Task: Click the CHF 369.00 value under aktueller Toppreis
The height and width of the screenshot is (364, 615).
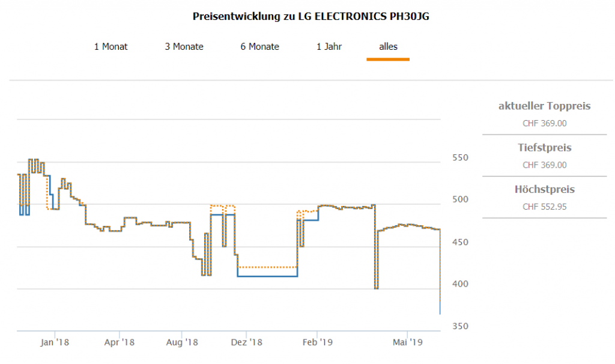Action: point(544,123)
